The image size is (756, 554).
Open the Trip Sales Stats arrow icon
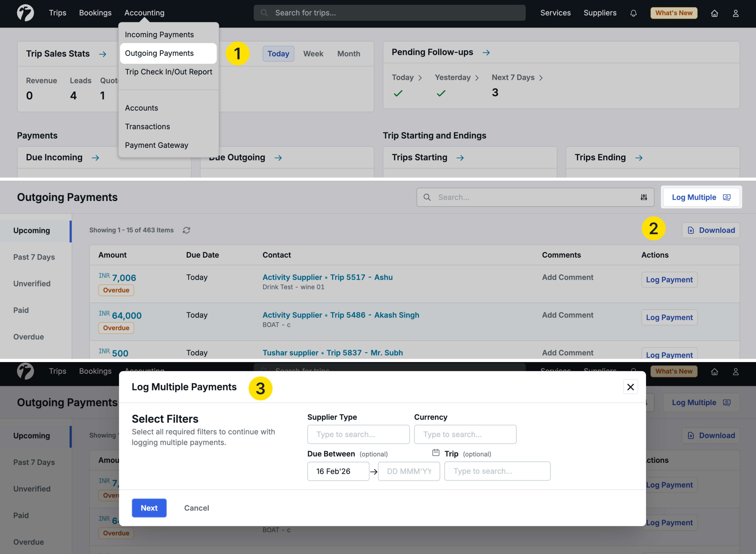click(x=103, y=54)
